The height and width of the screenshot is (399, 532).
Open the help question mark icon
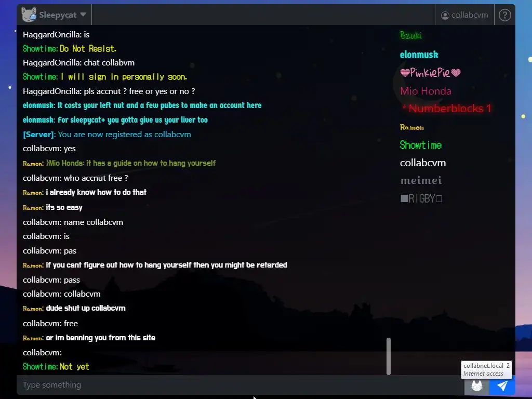504,15
